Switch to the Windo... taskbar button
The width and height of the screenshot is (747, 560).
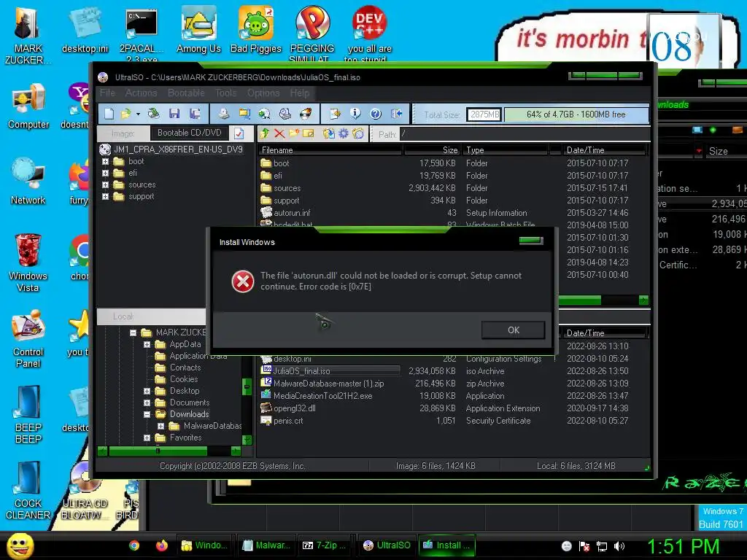pos(205,545)
